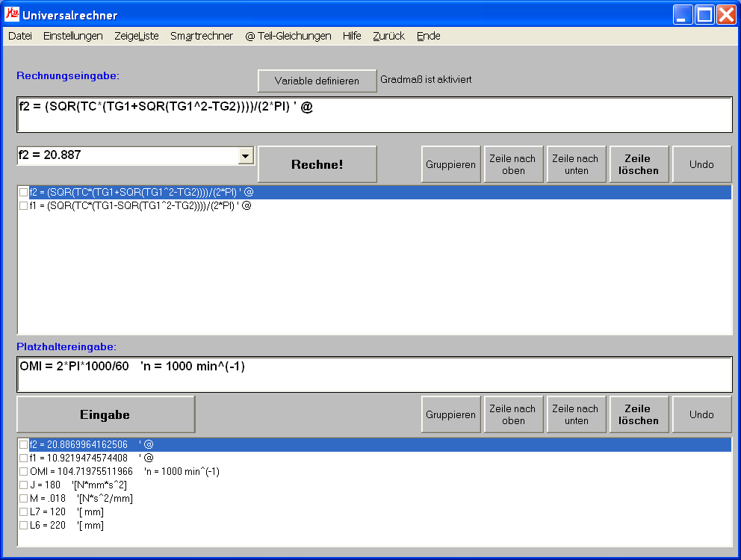Open the ZeigeListe menu
This screenshot has height=560, width=741.
pos(137,36)
